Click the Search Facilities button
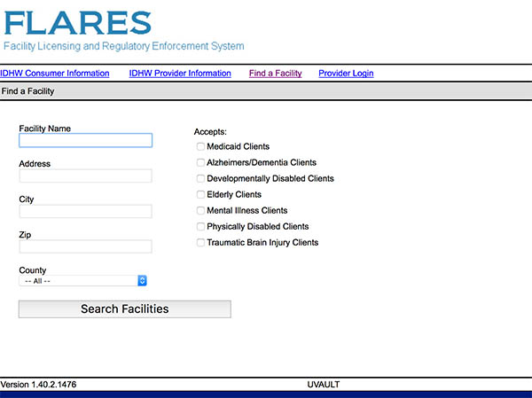Viewport: 532px width, 398px height. (125, 309)
